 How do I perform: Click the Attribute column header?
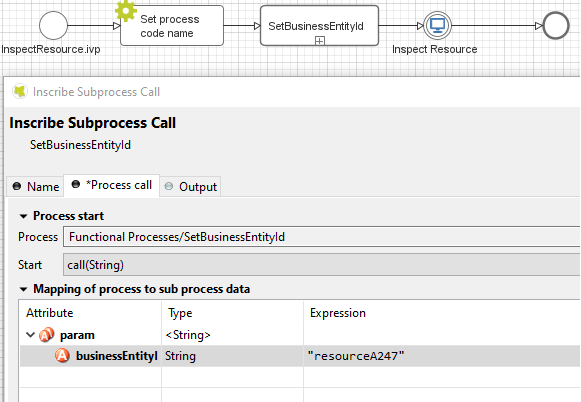click(90, 313)
